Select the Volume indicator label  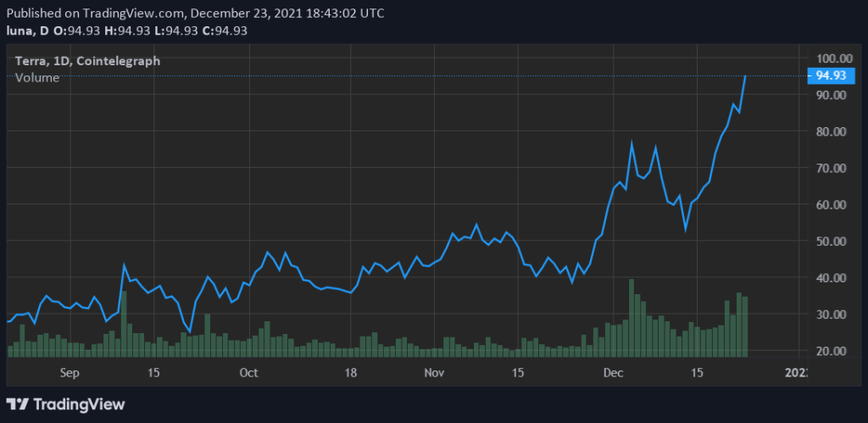37,78
